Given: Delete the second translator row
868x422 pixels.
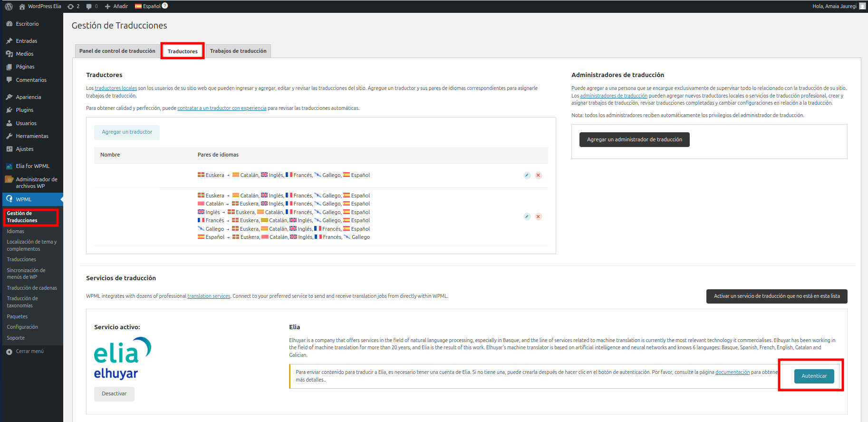Looking at the screenshot, I should (x=538, y=216).
